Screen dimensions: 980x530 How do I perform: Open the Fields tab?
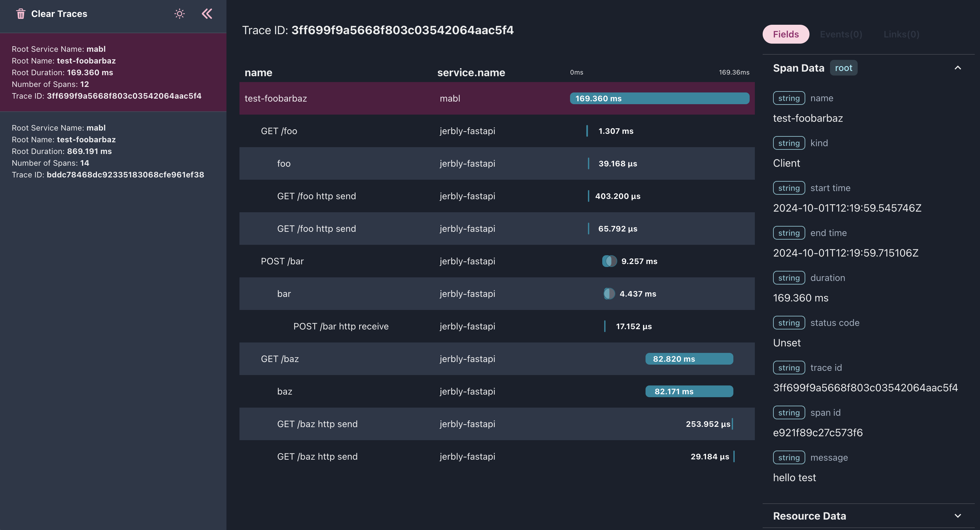(786, 34)
